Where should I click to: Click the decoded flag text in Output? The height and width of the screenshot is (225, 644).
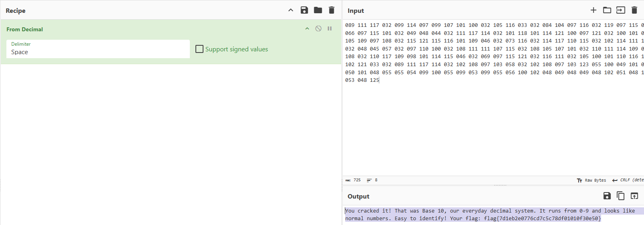pyautogui.click(x=543, y=219)
